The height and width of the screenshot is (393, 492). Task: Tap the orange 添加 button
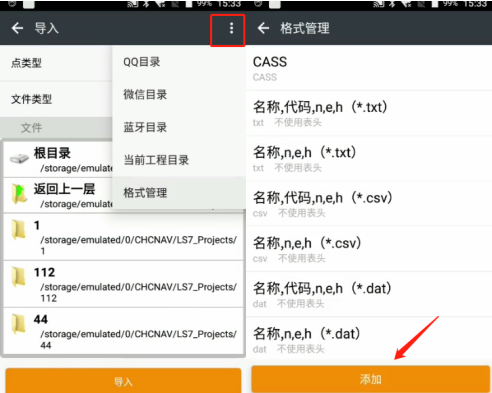[x=370, y=379]
